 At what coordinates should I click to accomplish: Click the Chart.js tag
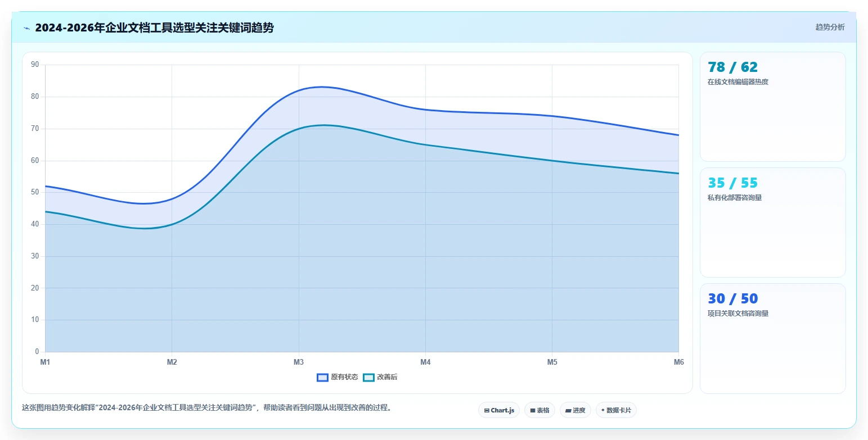pyautogui.click(x=499, y=410)
